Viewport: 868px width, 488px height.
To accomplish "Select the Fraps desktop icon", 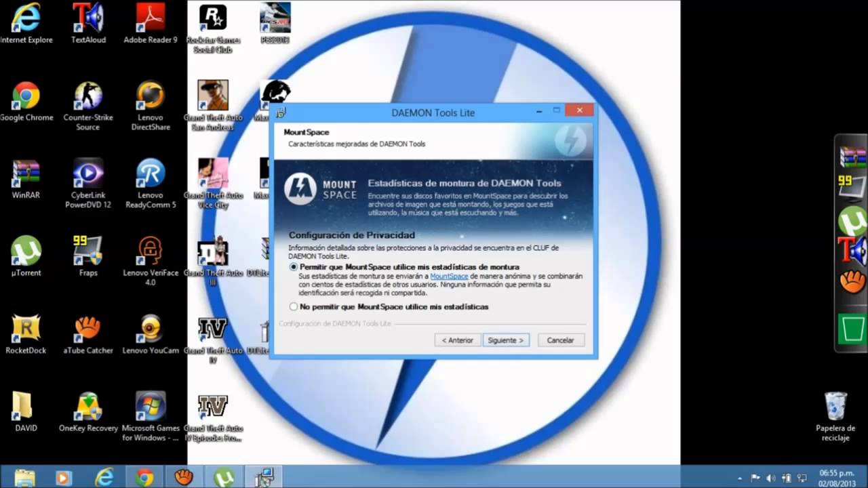I will tap(88, 257).
